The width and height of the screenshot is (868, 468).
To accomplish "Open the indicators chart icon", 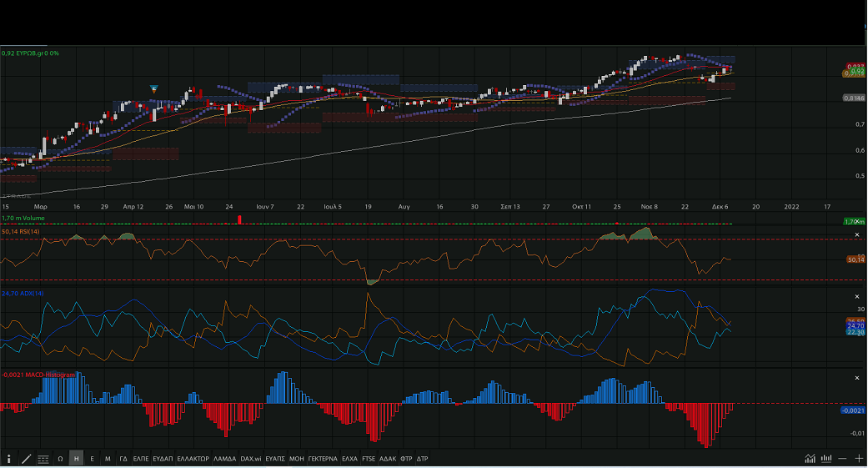I will tap(810, 459).
